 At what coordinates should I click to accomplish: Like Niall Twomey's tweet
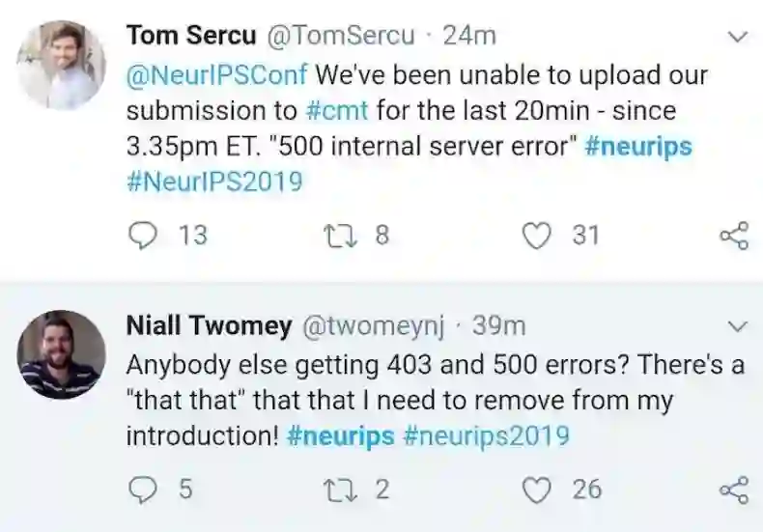(x=538, y=490)
